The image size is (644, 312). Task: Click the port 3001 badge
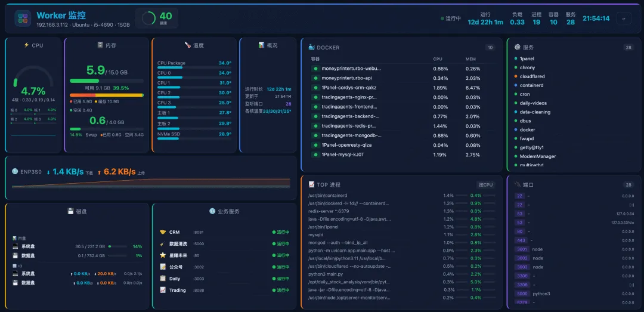(522, 249)
